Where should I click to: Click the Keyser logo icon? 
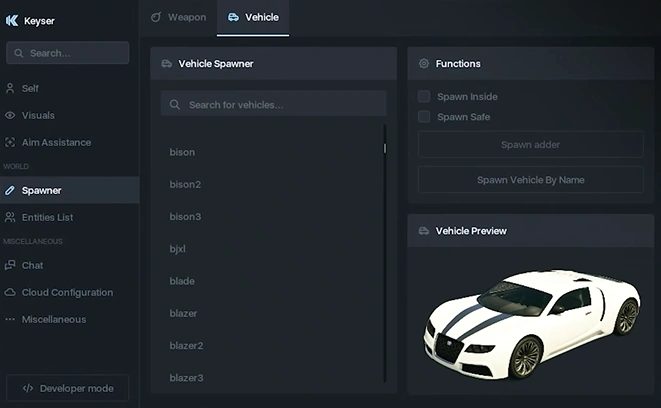(12, 20)
